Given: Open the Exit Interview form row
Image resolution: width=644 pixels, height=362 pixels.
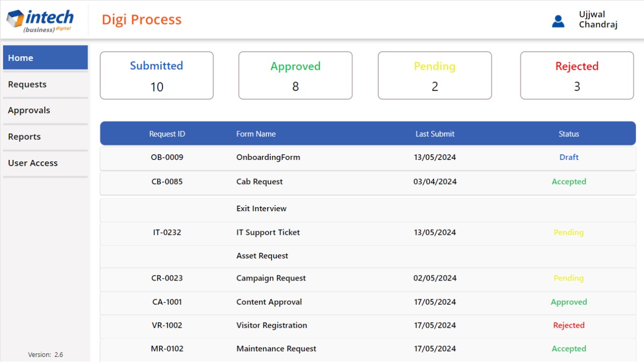Looking at the screenshot, I should click(x=368, y=210).
